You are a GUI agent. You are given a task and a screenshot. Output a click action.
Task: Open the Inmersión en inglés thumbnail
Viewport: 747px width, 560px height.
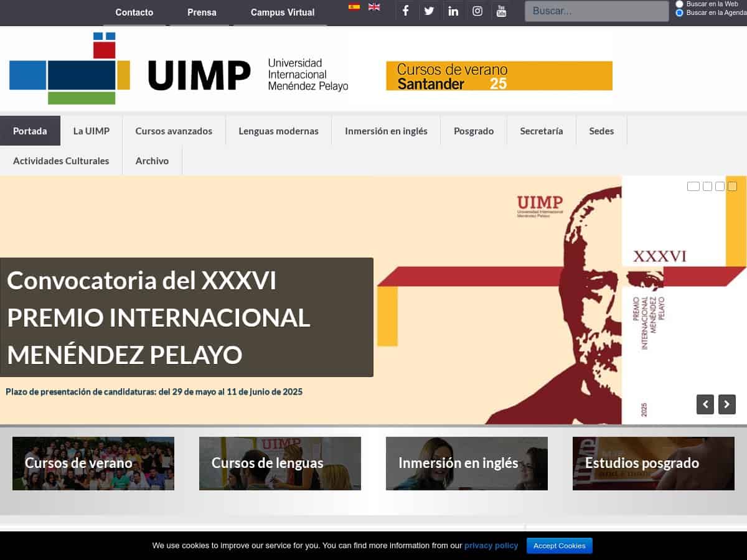[x=467, y=464]
